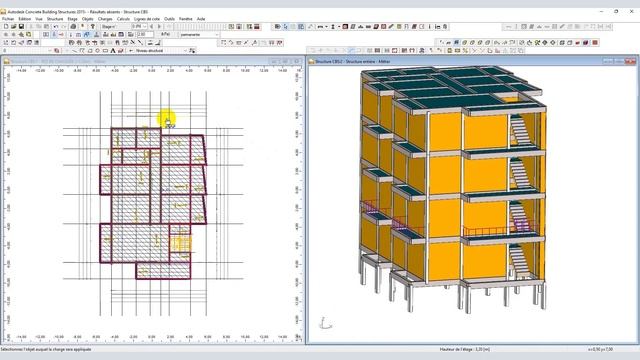Screen dimensions: 640x360
Task: Open the Outils menu
Action: click(x=169, y=19)
